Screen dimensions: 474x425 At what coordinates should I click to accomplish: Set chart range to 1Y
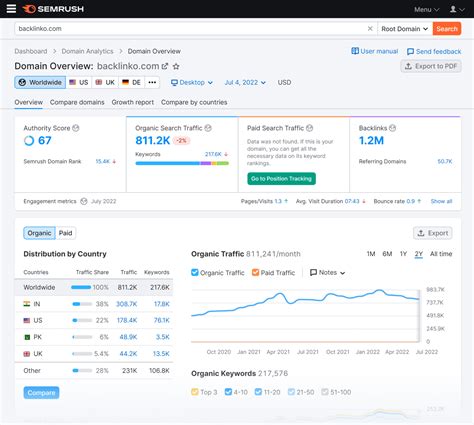point(403,254)
